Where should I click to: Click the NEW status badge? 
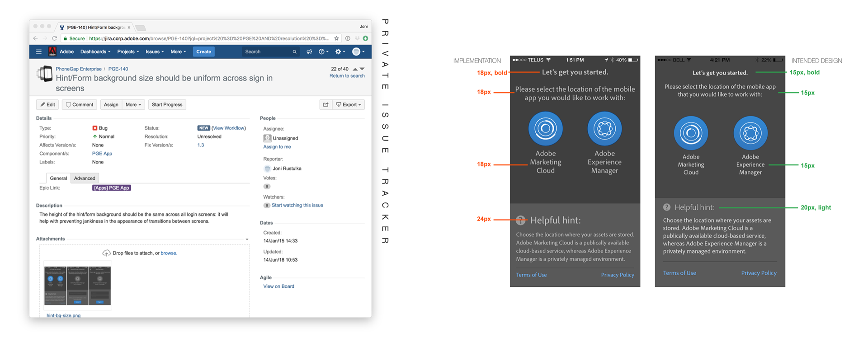point(204,128)
